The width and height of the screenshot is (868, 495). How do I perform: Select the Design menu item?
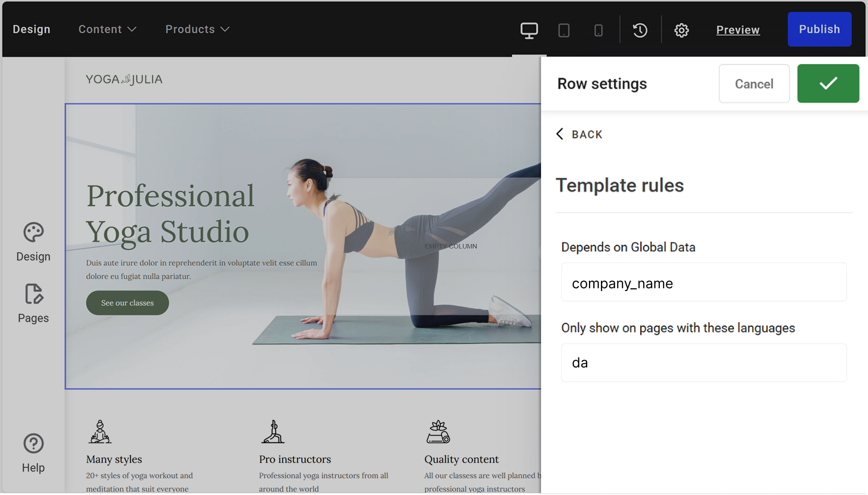(31, 29)
